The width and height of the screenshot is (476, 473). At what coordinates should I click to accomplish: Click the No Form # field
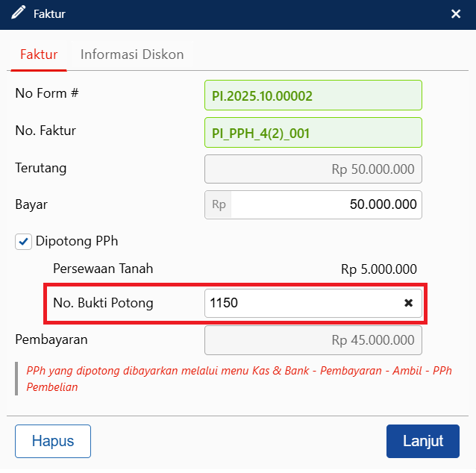coord(313,95)
